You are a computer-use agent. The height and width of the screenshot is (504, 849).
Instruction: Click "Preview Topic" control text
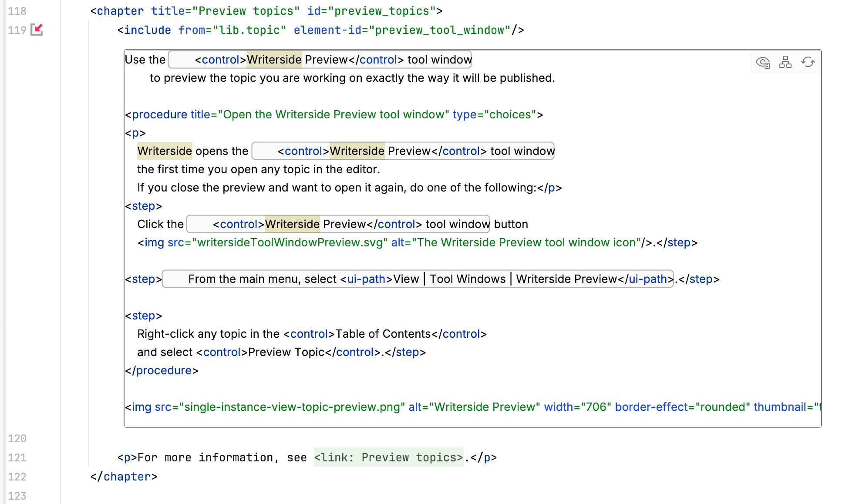pos(286,352)
